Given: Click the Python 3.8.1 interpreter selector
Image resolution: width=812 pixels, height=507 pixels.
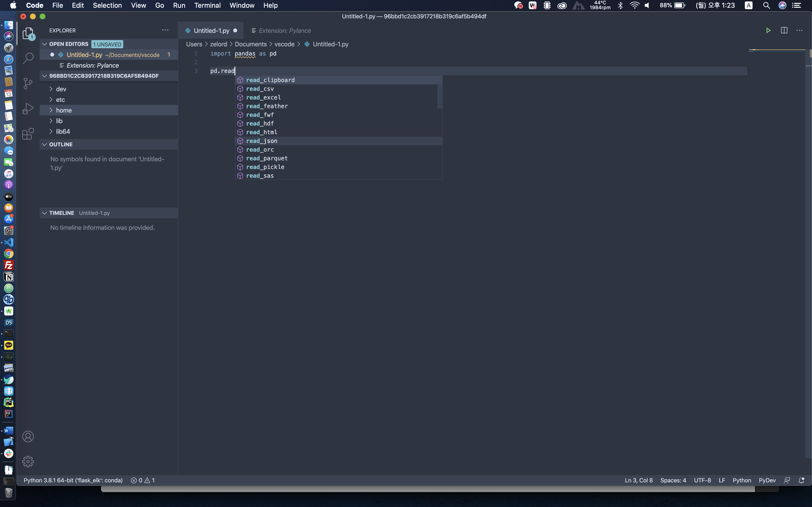Looking at the screenshot, I should [x=73, y=480].
